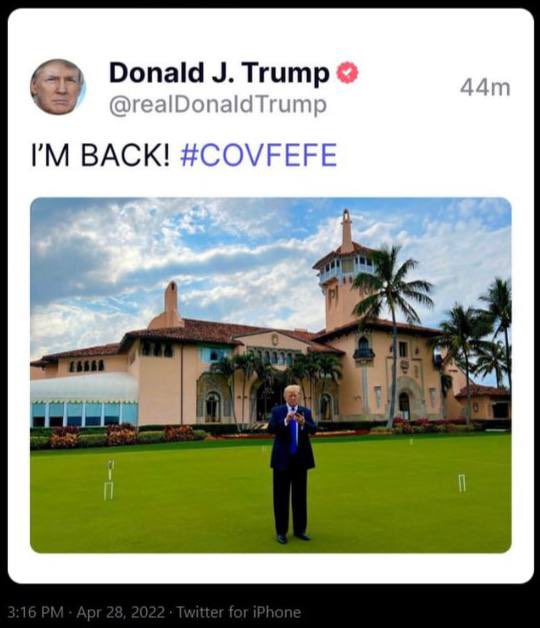This screenshot has width=540, height=628.
Task: Open the #COVFEFE hashtag
Action: (x=259, y=155)
